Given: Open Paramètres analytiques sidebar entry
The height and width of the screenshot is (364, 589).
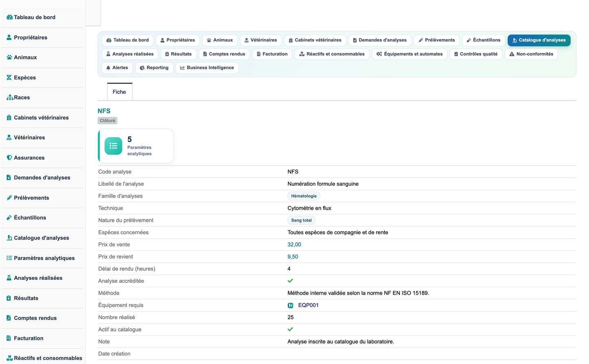Looking at the screenshot, I should click(41, 258).
